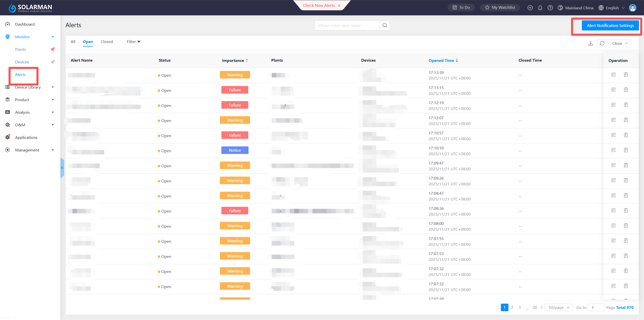Open the Filter dropdown

133,42
